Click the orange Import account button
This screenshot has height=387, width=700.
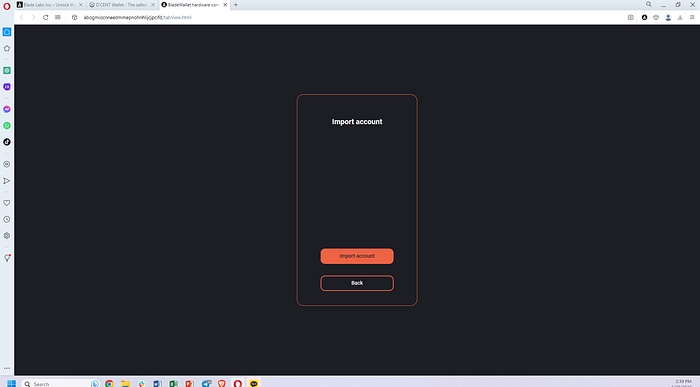pos(357,256)
